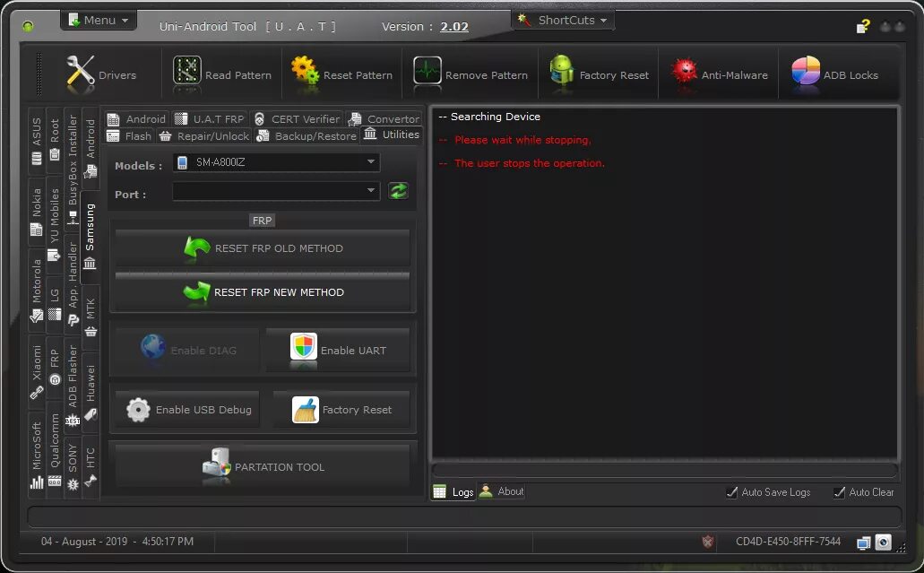Click the green port refresh icon
924x573 pixels.
point(398,191)
